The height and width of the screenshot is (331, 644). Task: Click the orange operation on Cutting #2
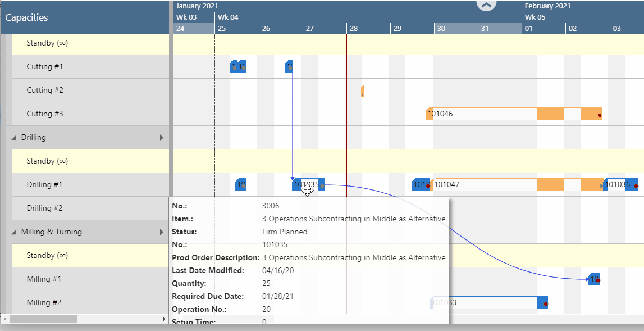[x=362, y=90]
